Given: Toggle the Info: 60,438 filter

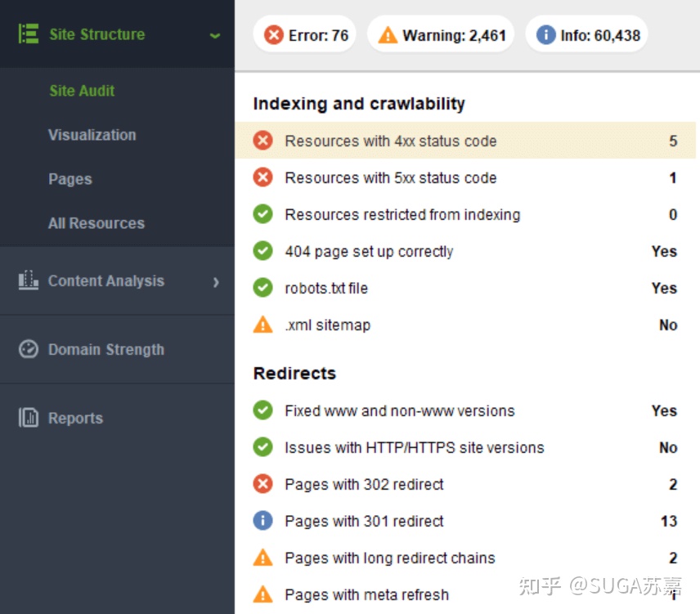Looking at the screenshot, I should [x=587, y=35].
